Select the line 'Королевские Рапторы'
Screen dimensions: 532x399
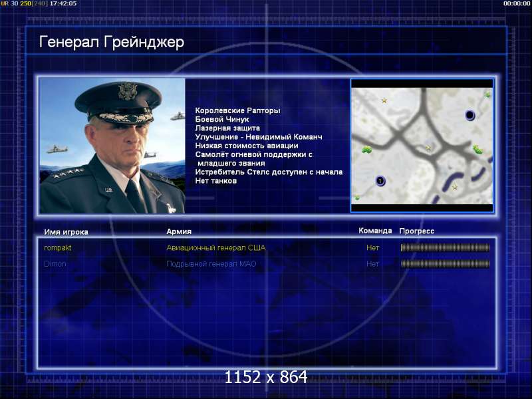pyautogui.click(x=237, y=110)
